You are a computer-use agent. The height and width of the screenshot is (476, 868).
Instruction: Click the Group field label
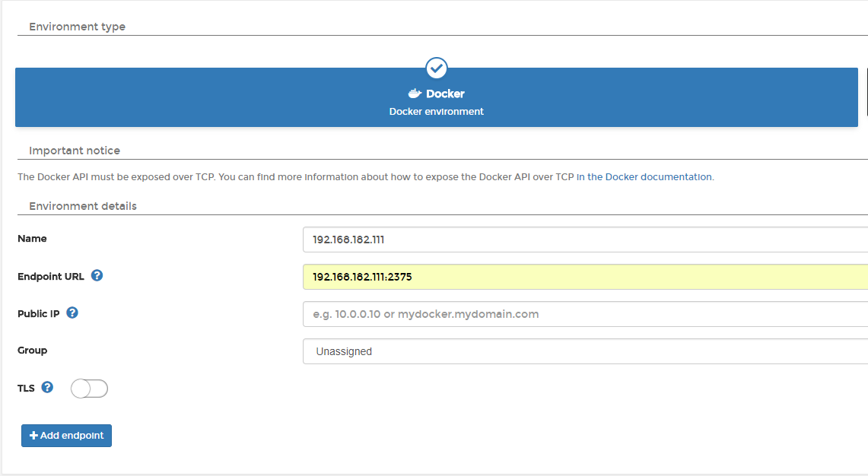click(33, 351)
